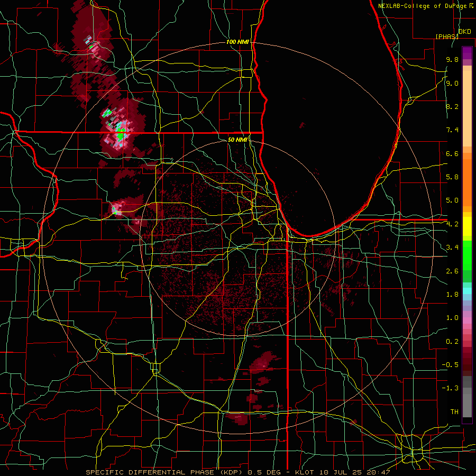The image size is (476, 476).
Task: Click the 5.0 scale value
Action: [x=452, y=200]
